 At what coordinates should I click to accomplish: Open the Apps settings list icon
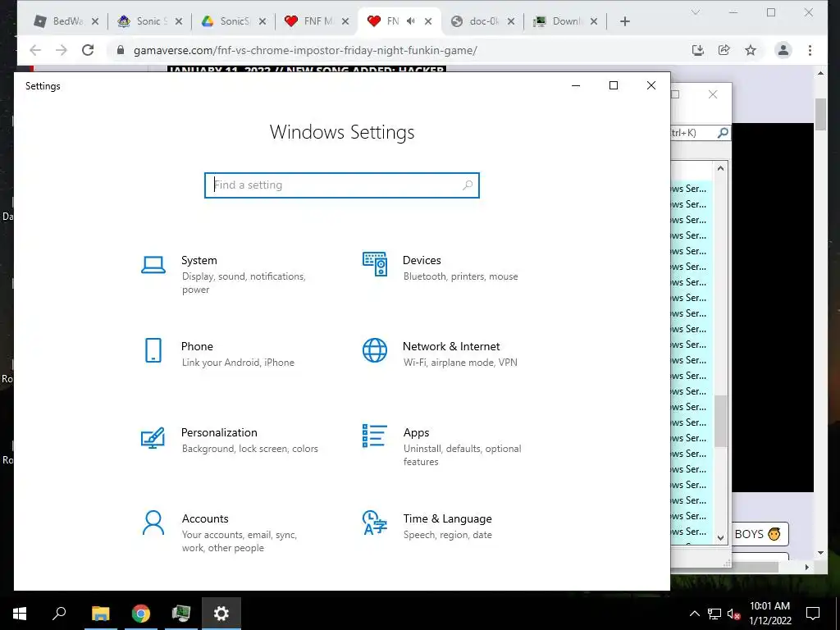pos(374,436)
